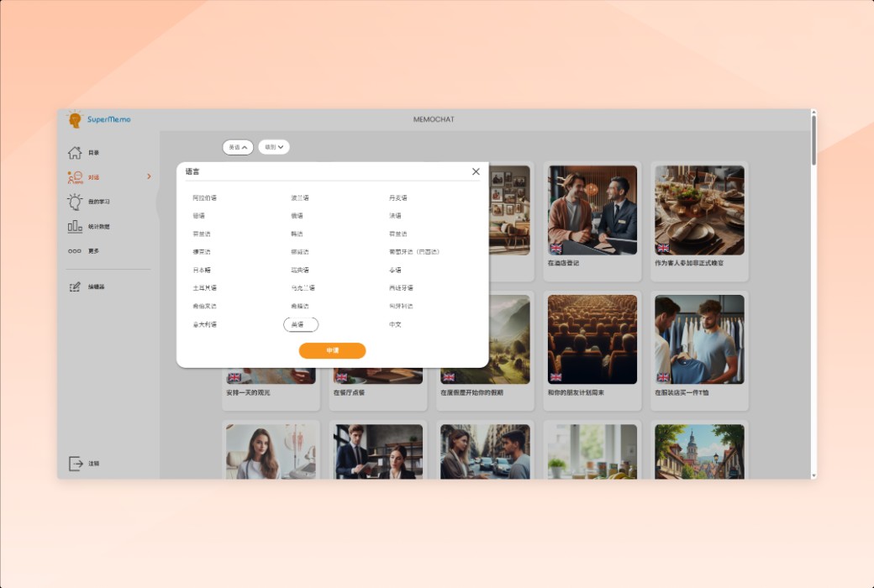Viewport: 874px width, 588px height.
Task: Collapse the 英语 language dropdown
Action: tap(238, 147)
